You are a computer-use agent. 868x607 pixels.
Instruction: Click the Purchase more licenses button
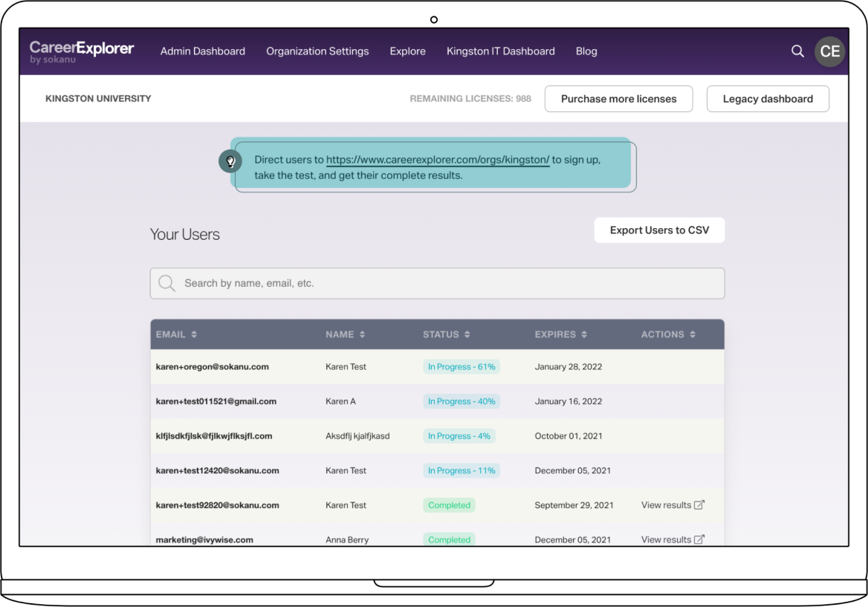click(618, 98)
